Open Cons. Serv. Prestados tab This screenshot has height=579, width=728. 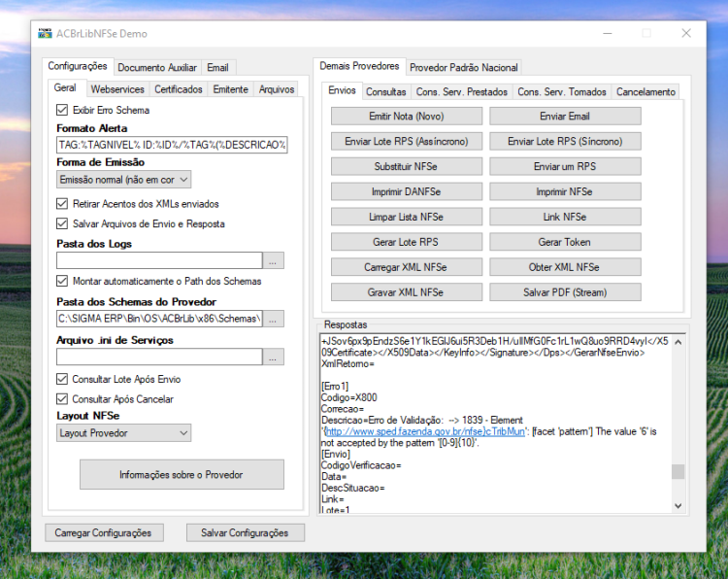click(x=461, y=92)
